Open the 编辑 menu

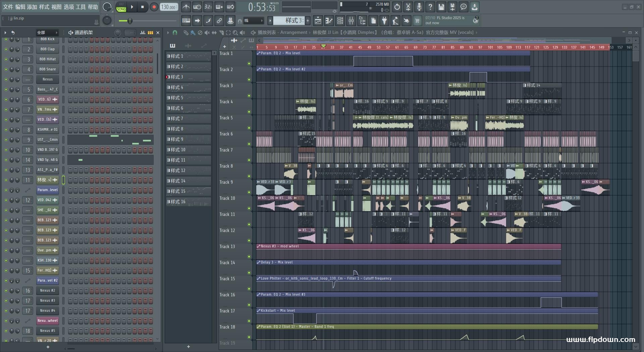pyautogui.click(x=20, y=7)
